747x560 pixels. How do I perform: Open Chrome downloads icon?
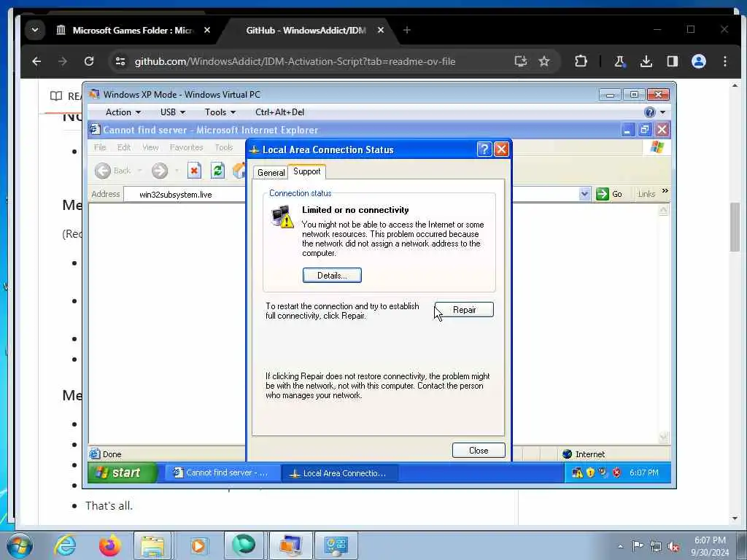(646, 61)
